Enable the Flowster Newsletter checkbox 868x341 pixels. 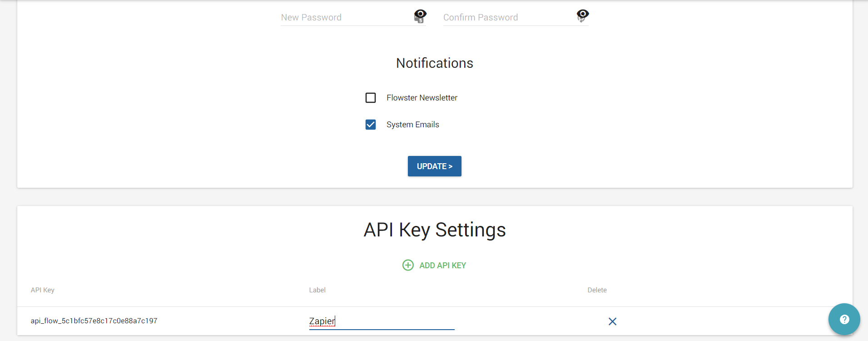(371, 98)
